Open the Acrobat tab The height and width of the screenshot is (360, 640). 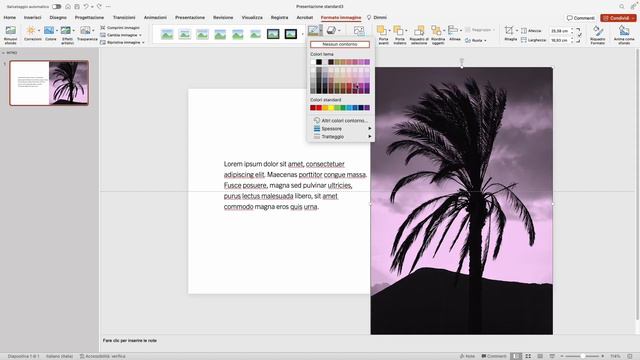[x=304, y=18]
